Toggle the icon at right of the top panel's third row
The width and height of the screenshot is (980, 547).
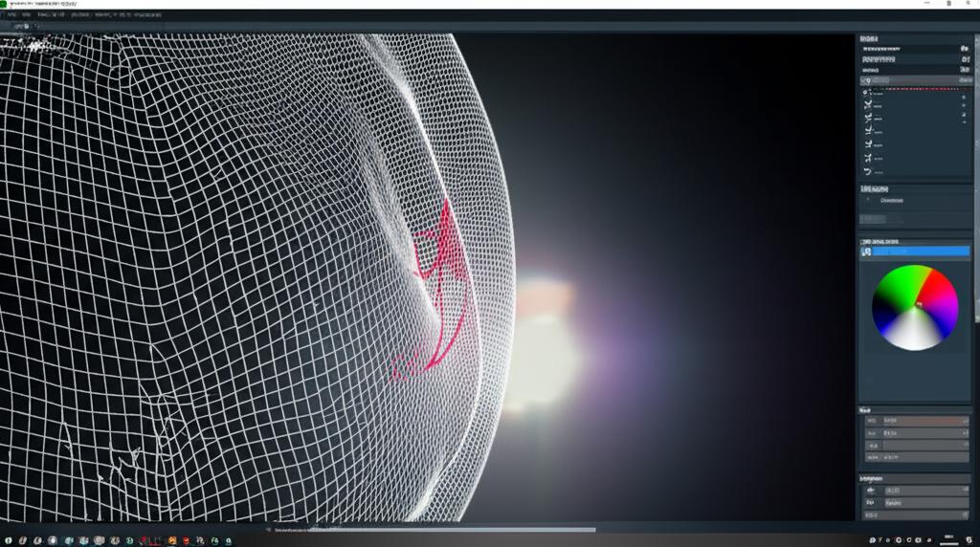(964, 70)
